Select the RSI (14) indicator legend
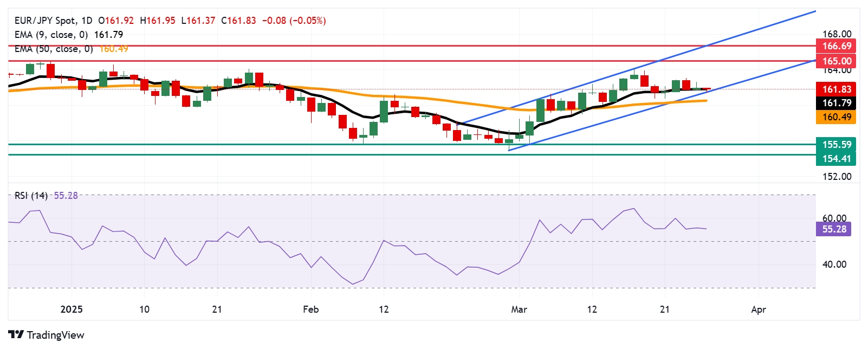This screenshot has height=349, width=868. click(31, 196)
